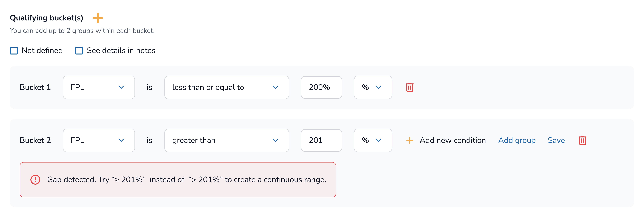The height and width of the screenshot is (217, 644).
Task: Click the orange plus to add a bucket
Action: (98, 18)
